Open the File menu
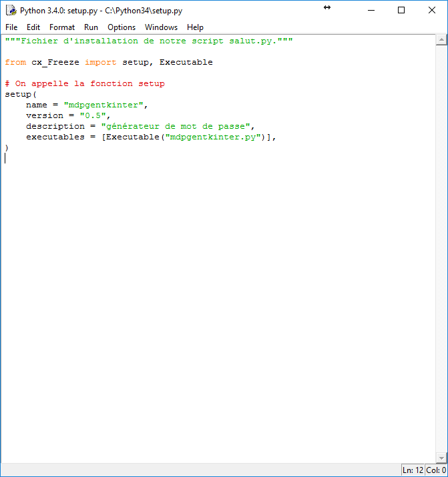This screenshot has height=477, width=448. point(11,27)
